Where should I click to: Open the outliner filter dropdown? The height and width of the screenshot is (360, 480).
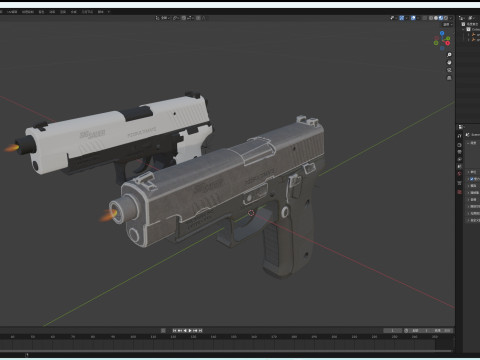(x=471, y=18)
